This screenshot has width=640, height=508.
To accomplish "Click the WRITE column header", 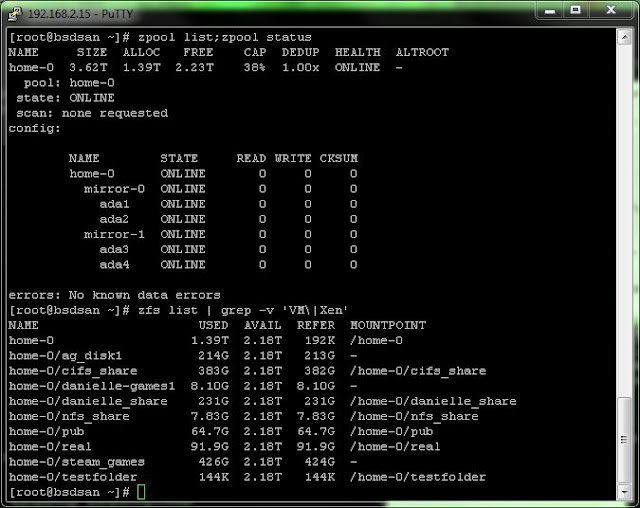I will click(293, 158).
